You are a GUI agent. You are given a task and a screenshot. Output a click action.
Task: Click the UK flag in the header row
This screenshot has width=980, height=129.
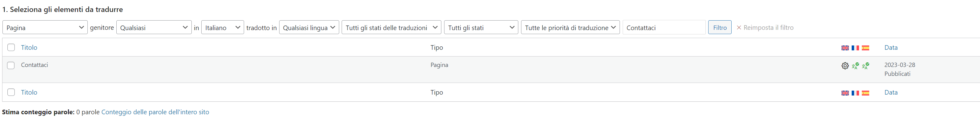click(x=845, y=48)
